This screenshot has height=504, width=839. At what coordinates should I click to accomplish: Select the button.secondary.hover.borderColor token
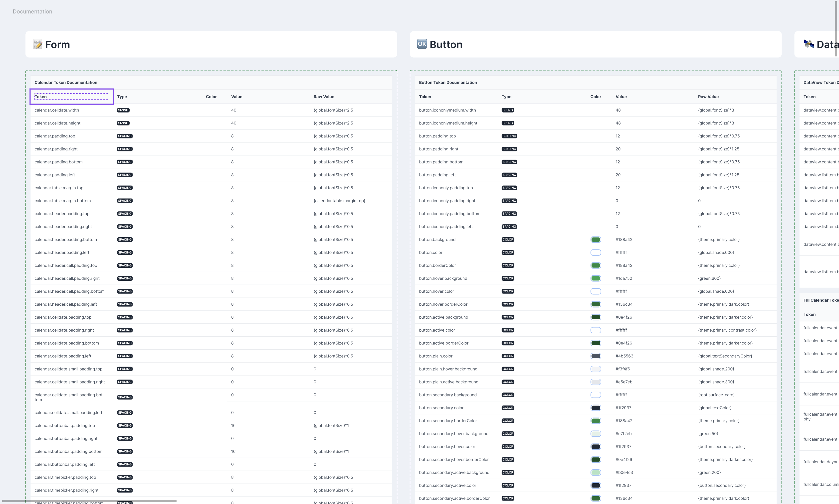pyautogui.click(x=454, y=460)
